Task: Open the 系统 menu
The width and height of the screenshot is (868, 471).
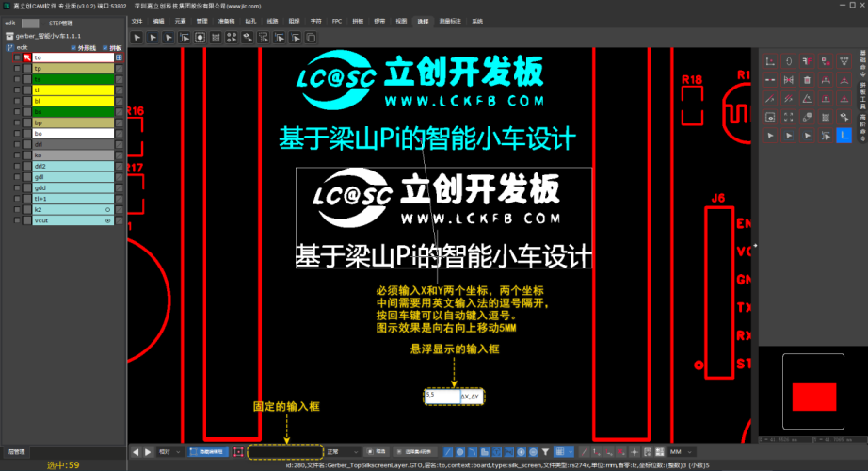Action: coord(477,21)
